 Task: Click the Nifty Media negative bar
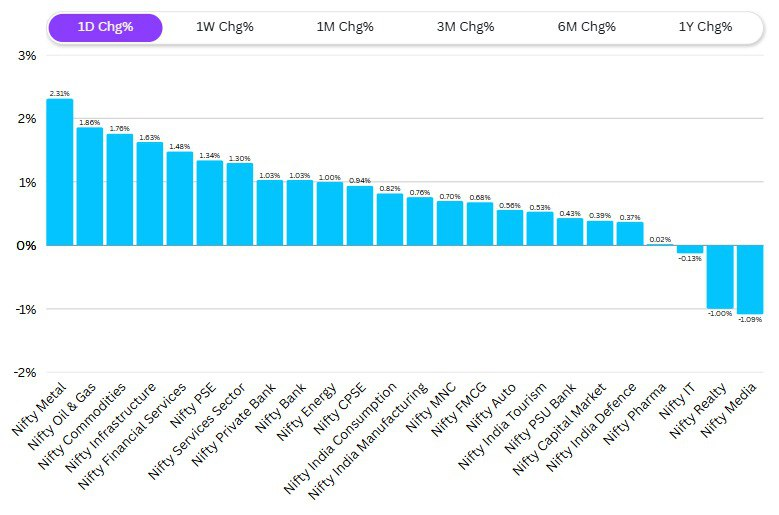pyautogui.click(x=750, y=279)
